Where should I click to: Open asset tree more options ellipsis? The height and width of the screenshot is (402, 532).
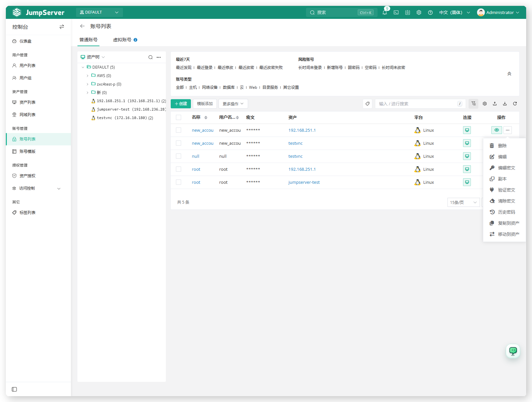point(159,57)
